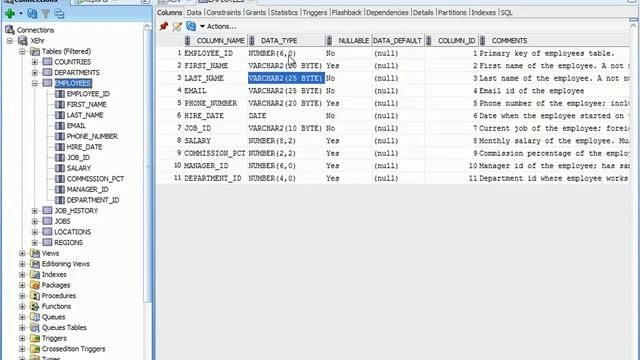Select Crossedition Triggers in the tree
Screen dimensions: 640x360
[73, 349]
